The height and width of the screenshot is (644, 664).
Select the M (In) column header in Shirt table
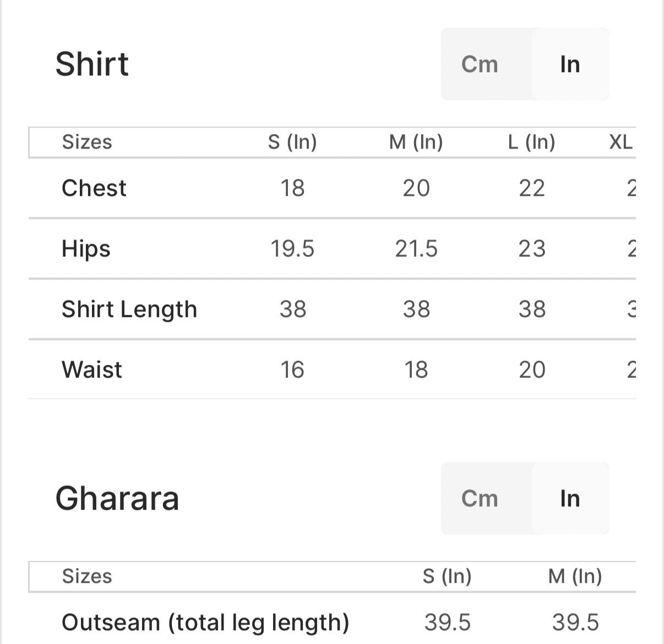pos(416,142)
